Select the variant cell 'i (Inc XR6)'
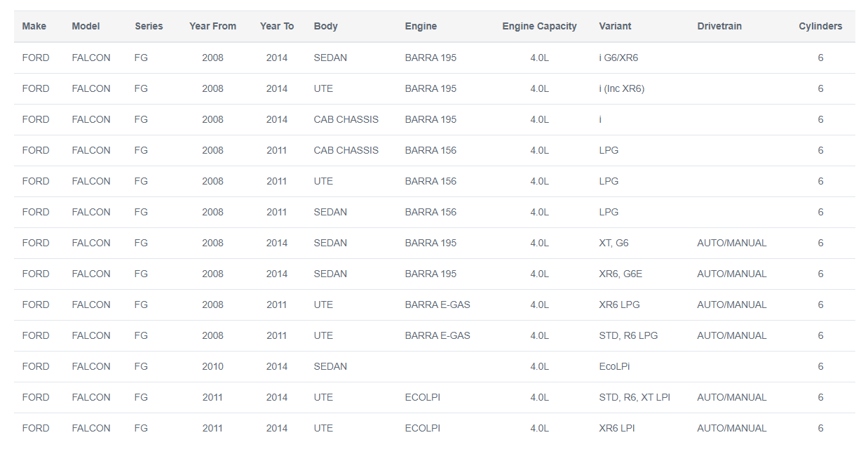This screenshot has width=868, height=468. [x=622, y=88]
